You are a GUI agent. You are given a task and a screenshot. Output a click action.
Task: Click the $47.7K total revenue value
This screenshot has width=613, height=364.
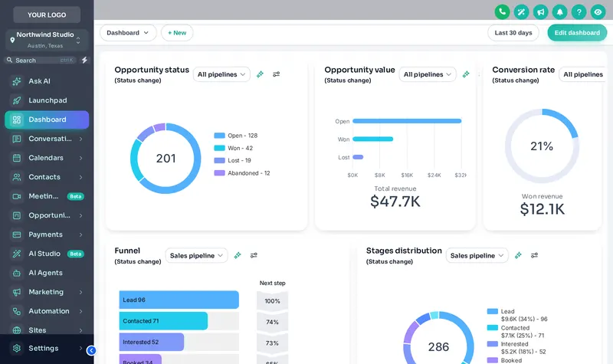[395, 202]
